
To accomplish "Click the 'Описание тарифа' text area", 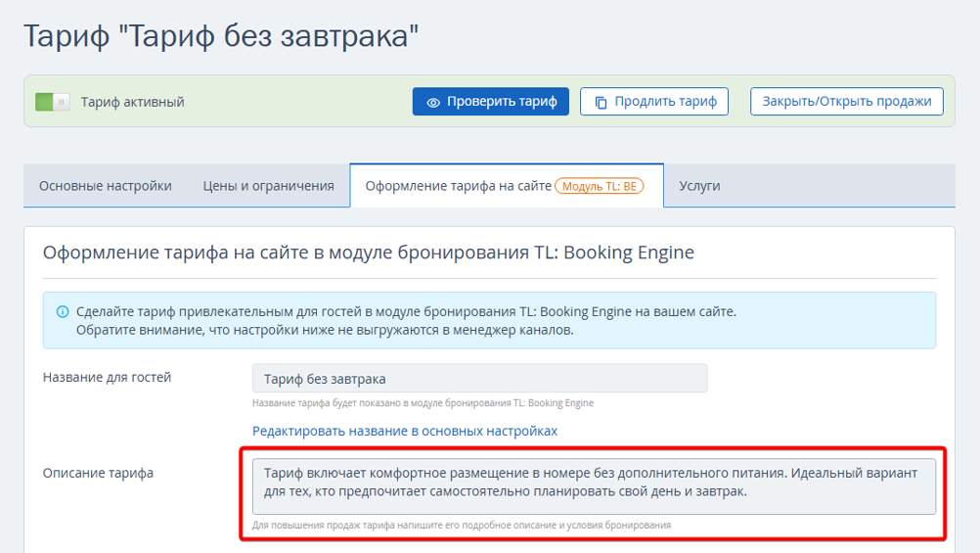I will (x=594, y=486).
